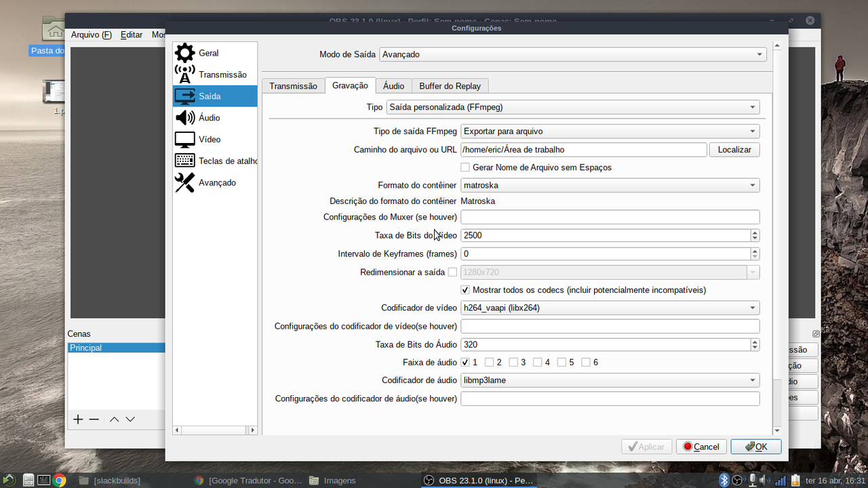Click the battery tray icon
This screenshot has height=488, width=868.
[x=795, y=481]
